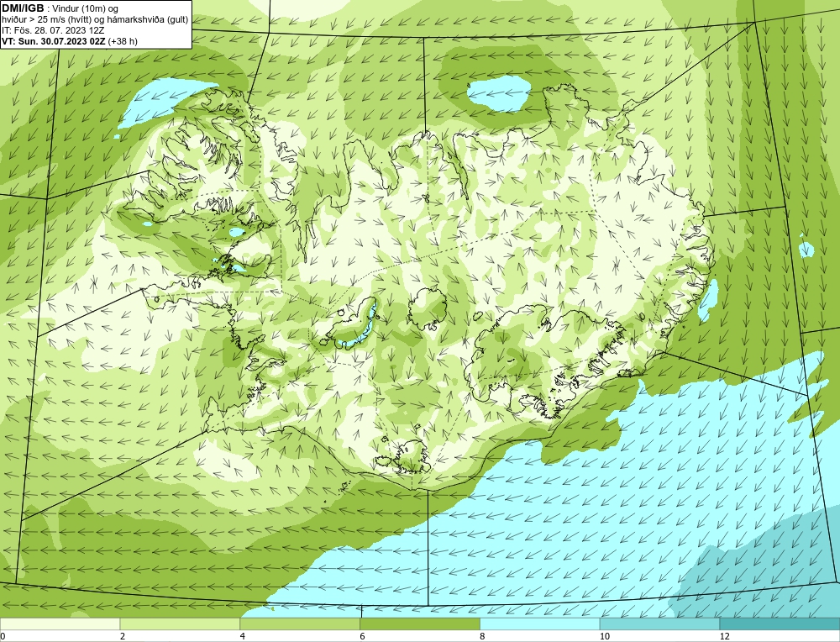Click the legend value '4'
840x642 pixels.
243,636
